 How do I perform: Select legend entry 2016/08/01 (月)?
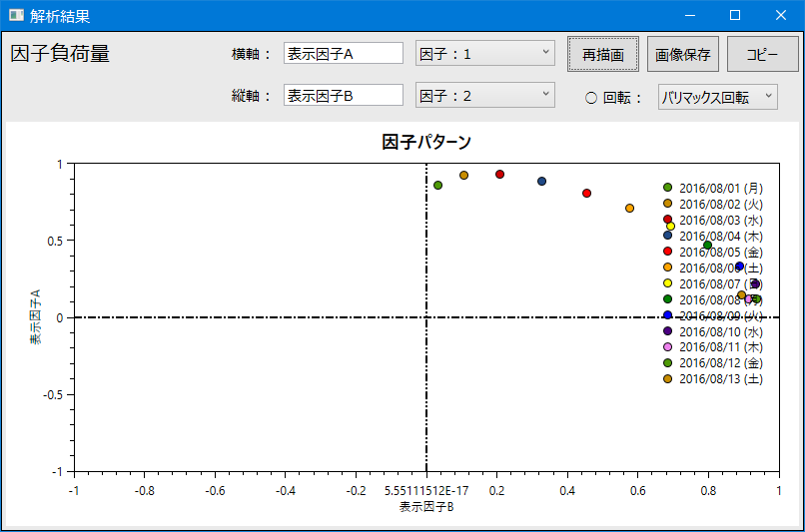pyautogui.click(x=713, y=189)
